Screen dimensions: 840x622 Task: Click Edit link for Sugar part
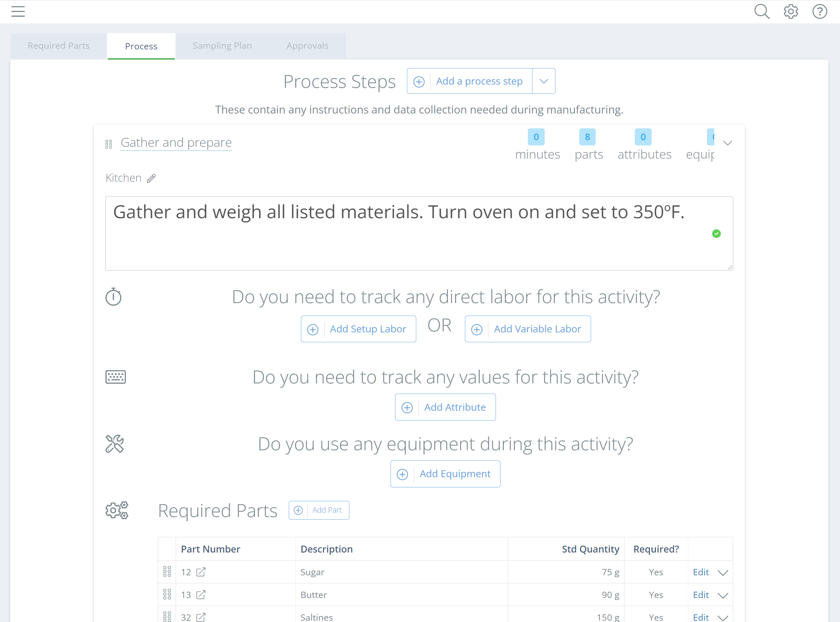[701, 572]
